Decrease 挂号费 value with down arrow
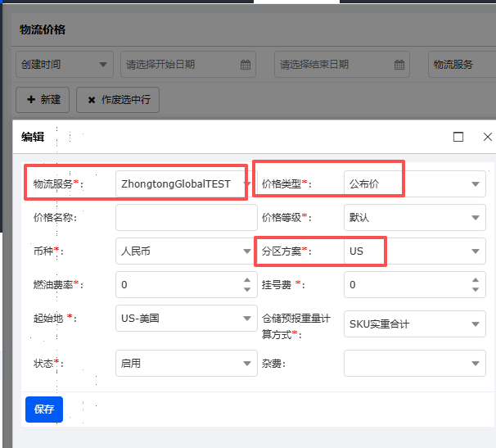This screenshot has width=496, height=448. [476, 289]
